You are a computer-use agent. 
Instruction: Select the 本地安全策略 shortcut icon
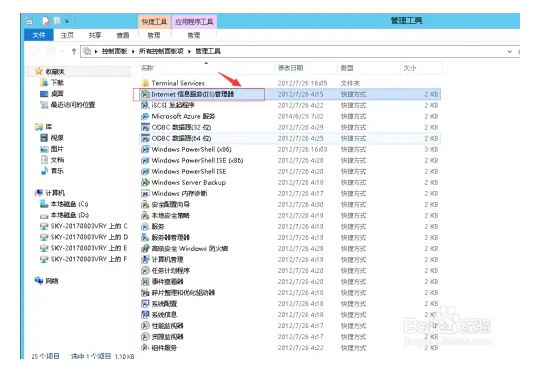point(145,216)
